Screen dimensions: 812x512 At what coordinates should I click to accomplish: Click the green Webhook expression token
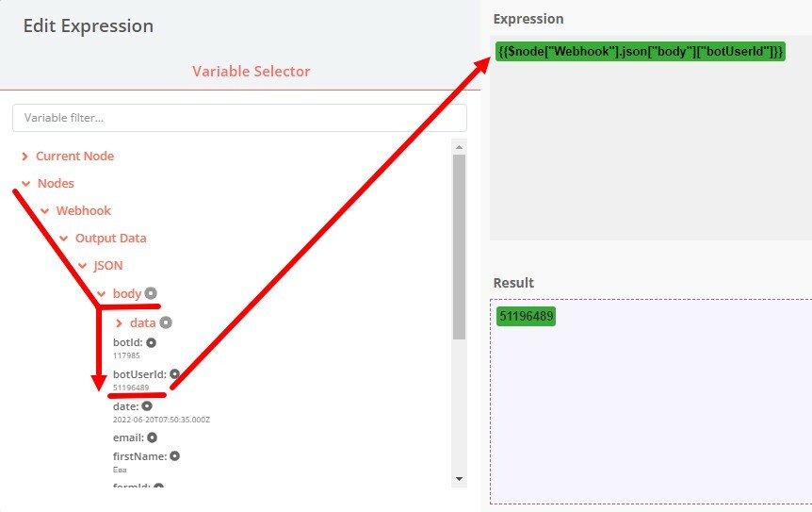[x=640, y=51]
